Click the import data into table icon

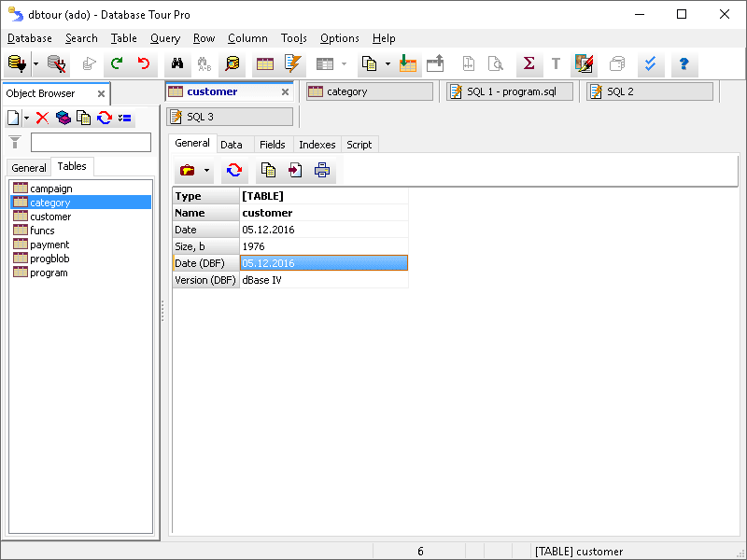(407, 64)
